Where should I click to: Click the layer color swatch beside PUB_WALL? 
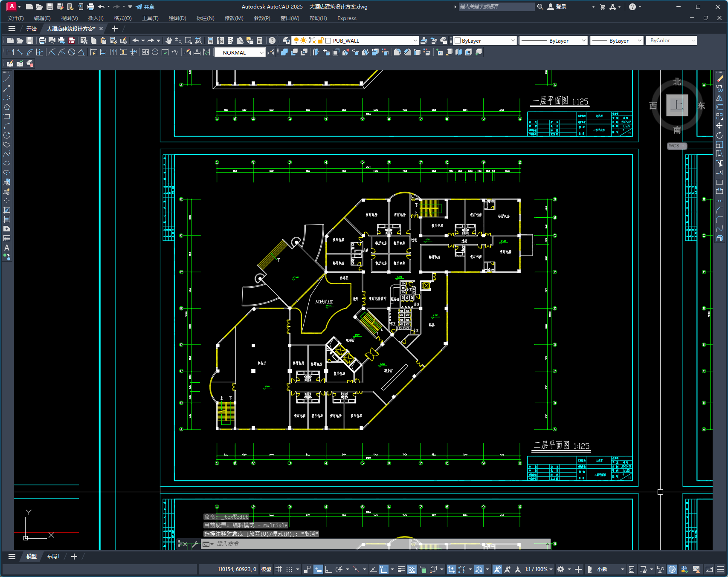coord(328,40)
